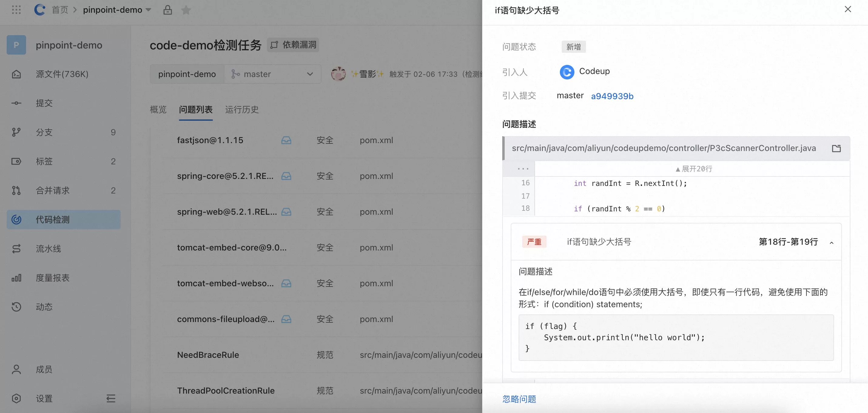Star the pinpoint-demo repository
This screenshot has height=413, width=868.
(186, 10)
